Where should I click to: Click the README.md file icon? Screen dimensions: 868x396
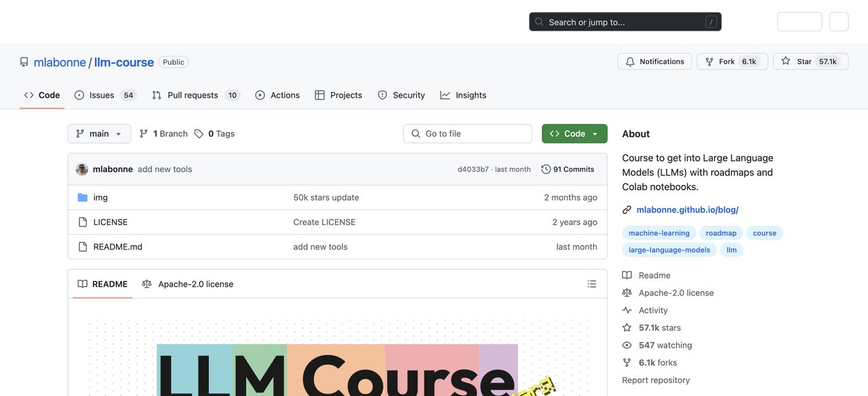pyautogui.click(x=83, y=246)
